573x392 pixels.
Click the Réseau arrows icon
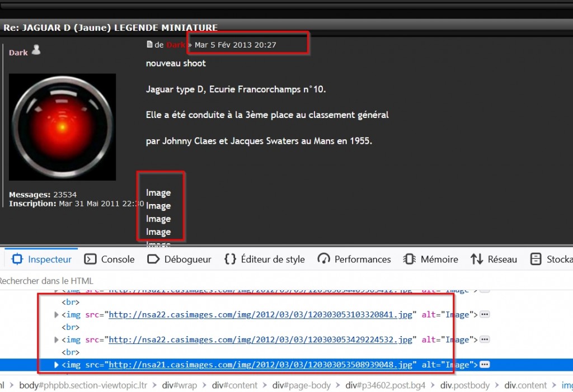click(477, 259)
